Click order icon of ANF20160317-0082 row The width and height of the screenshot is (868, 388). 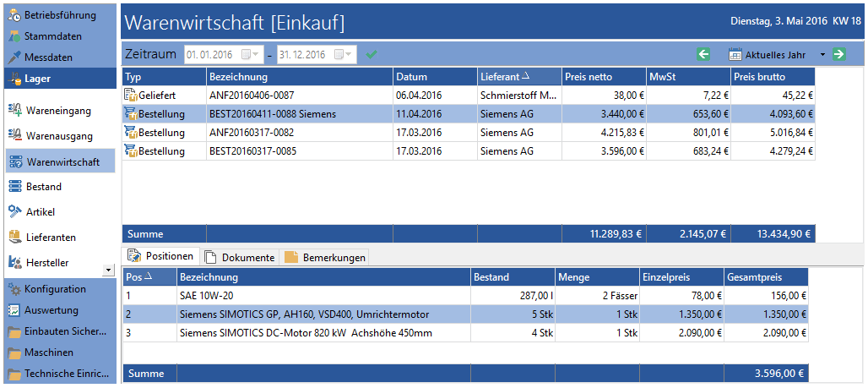(x=131, y=133)
